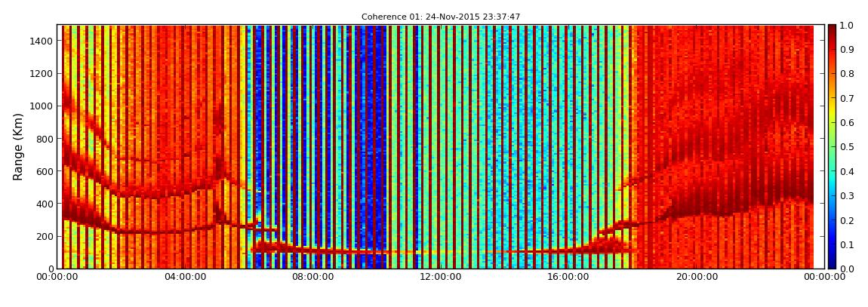This screenshot has width=868, height=307.
Task: Click the 400 range tick label
Action: [45, 204]
